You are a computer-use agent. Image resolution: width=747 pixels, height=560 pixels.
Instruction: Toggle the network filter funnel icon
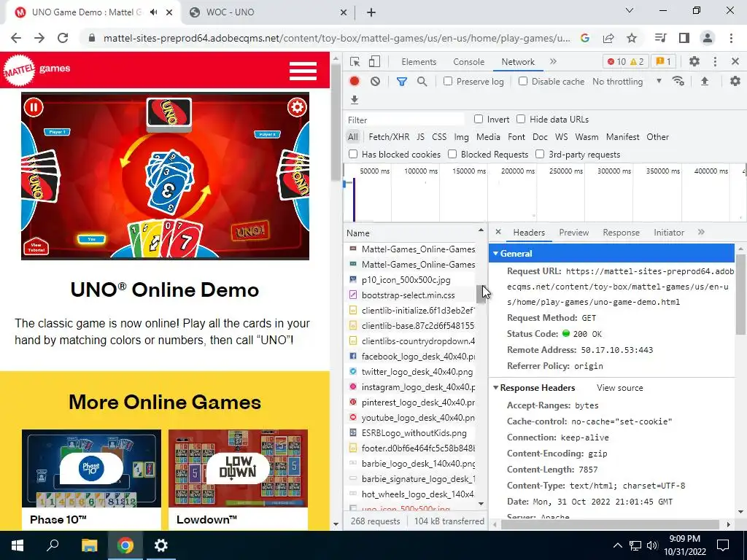[x=402, y=82]
